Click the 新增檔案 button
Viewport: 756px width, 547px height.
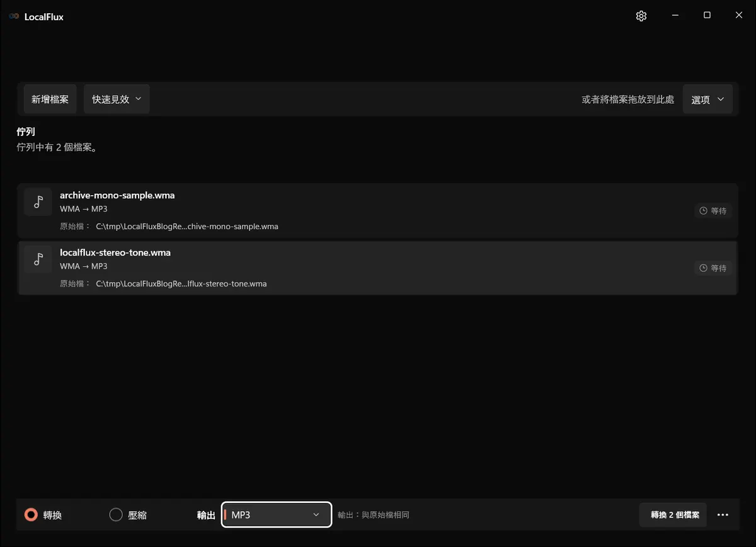[x=50, y=99]
